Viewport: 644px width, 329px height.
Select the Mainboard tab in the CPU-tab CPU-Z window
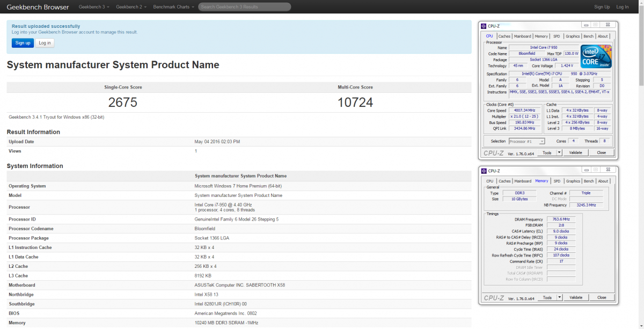522,36
